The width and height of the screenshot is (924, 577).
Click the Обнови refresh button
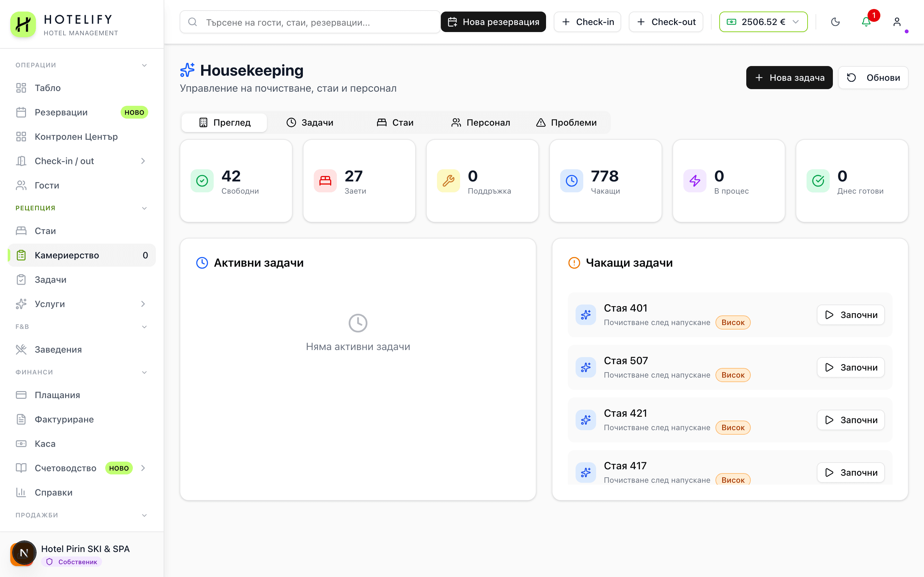tap(873, 78)
